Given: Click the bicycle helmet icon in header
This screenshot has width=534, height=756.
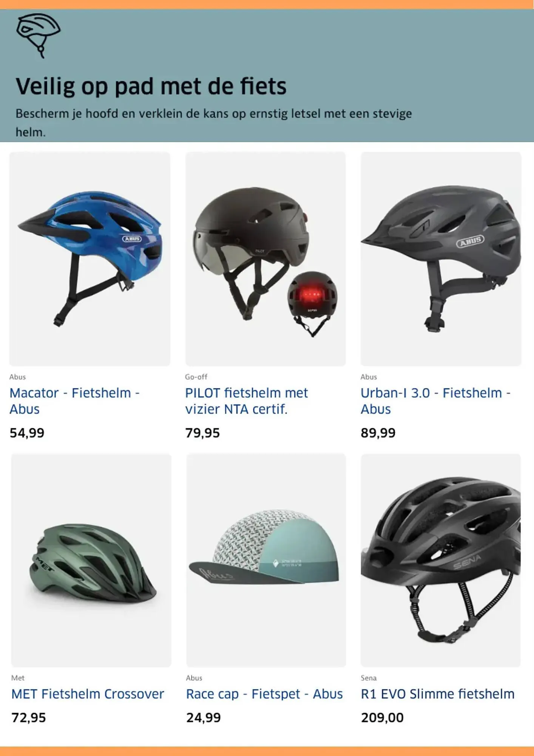Looking at the screenshot, I should point(38,36).
